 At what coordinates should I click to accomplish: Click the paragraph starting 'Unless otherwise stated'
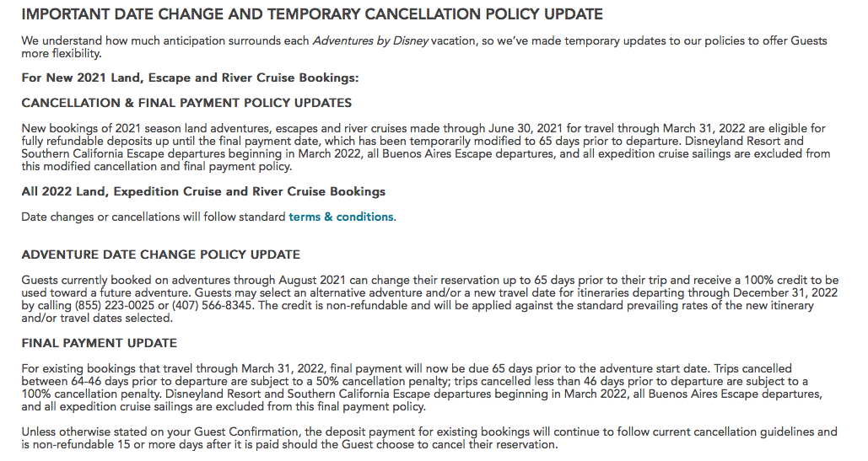pos(422,438)
